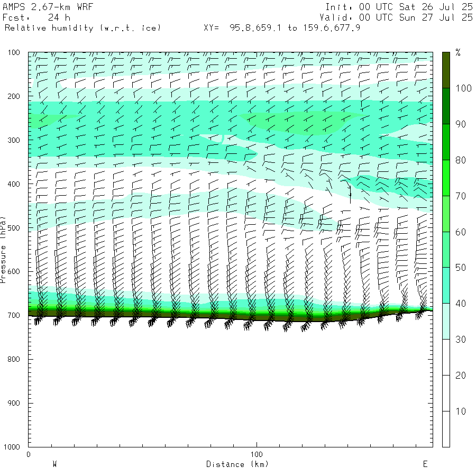Click the 200 hPa pressure axis label
This screenshot has width=476, height=476.
(14, 96)
